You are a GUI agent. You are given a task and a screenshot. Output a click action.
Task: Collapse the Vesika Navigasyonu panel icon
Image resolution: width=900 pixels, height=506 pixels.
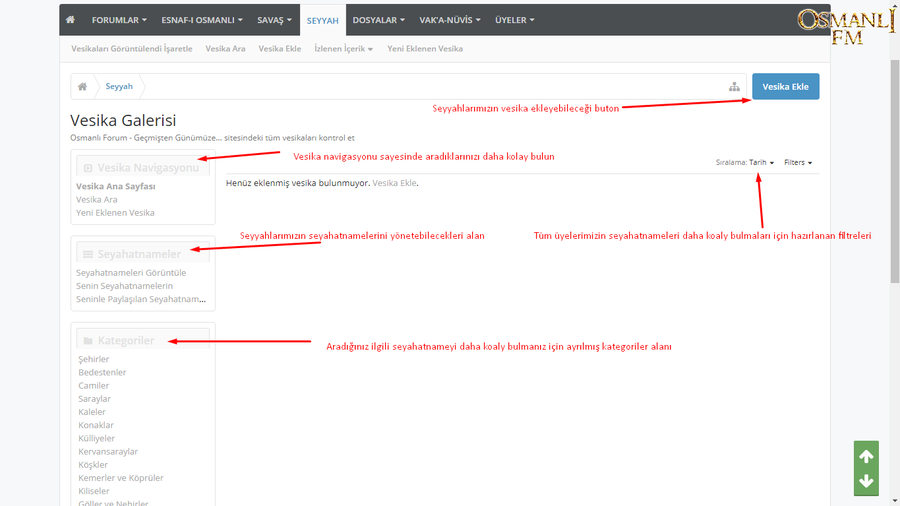pos(88,168)
